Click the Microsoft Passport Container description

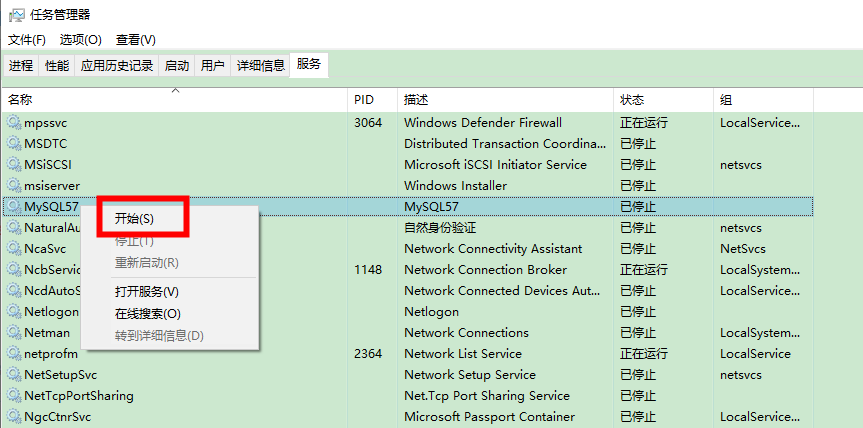489,416
